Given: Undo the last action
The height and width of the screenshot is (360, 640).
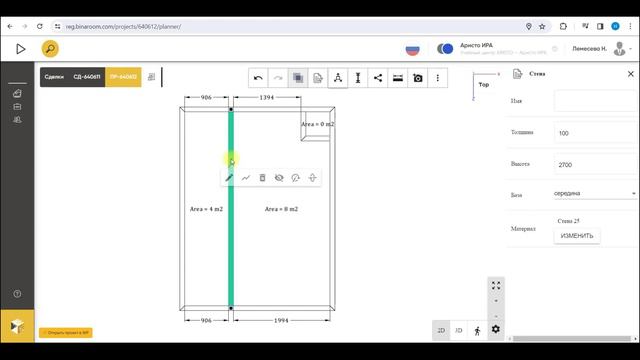Looking at the screenshot, I should click(x=258, y=78).
